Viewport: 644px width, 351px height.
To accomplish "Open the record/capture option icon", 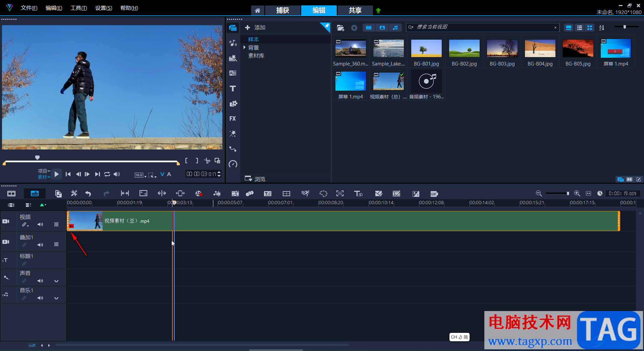I will coord(199,194).
